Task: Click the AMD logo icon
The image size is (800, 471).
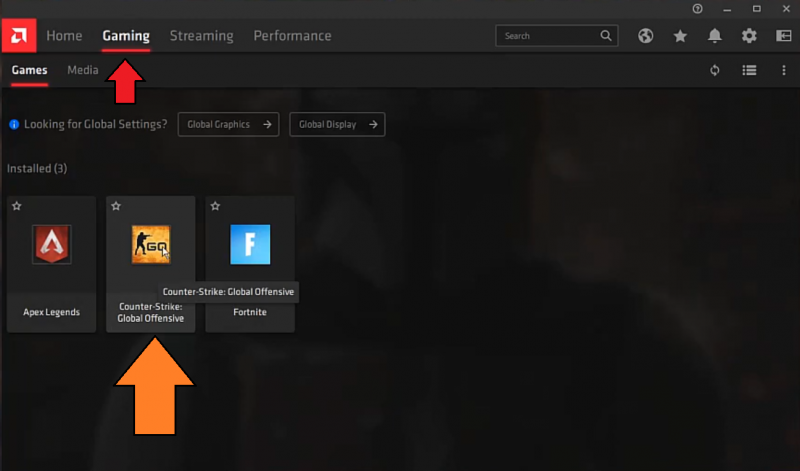Action: pos(19,36)
